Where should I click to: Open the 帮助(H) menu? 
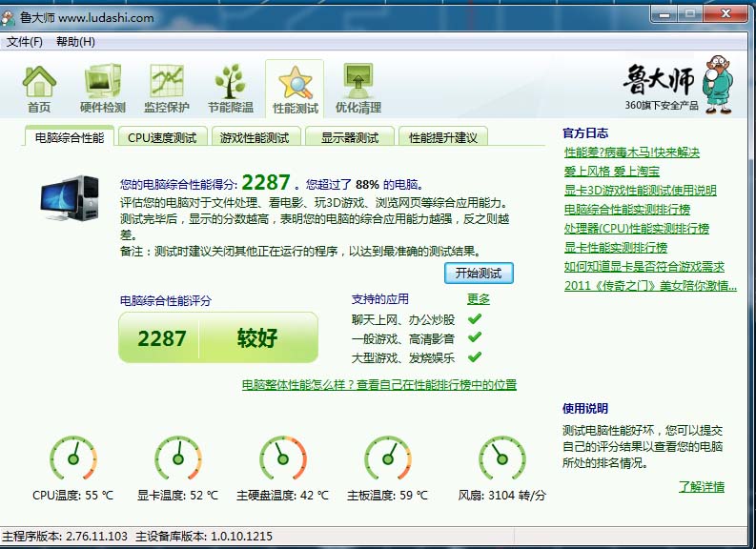tap(75, 42)
